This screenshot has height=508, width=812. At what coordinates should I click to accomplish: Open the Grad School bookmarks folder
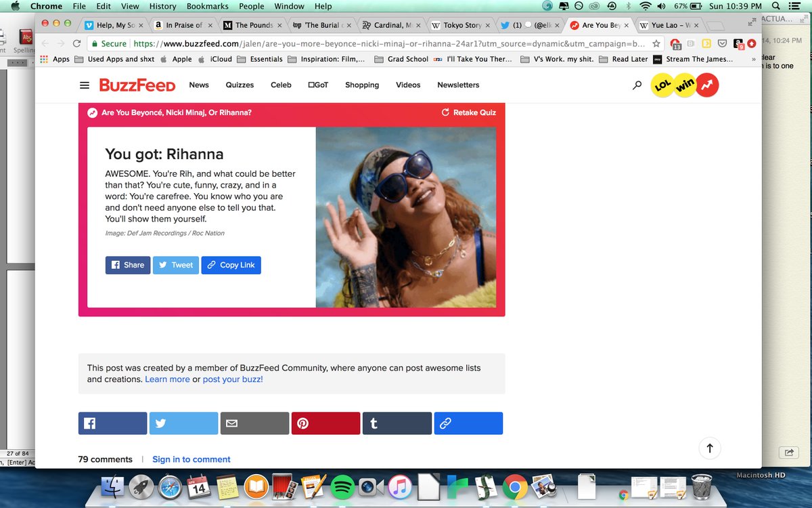(x=401, y=59)
